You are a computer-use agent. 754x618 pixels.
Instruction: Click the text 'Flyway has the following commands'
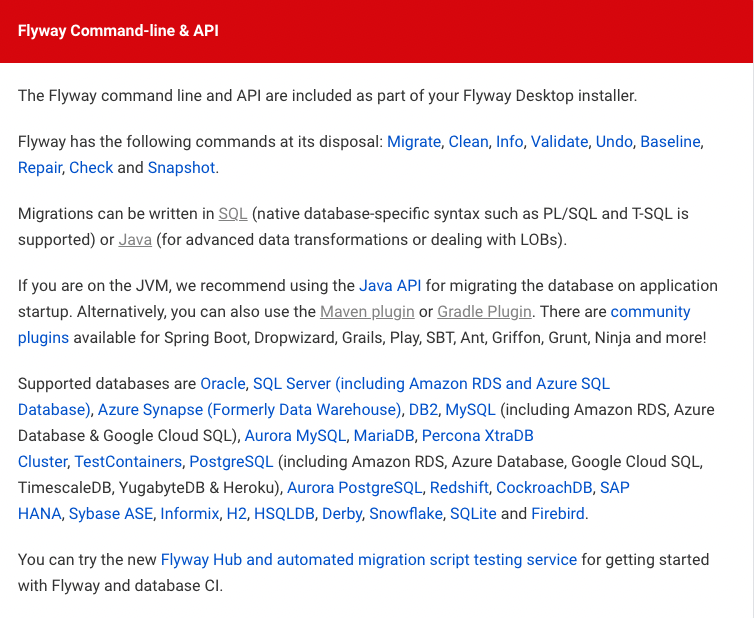click(x=140, y=142)
